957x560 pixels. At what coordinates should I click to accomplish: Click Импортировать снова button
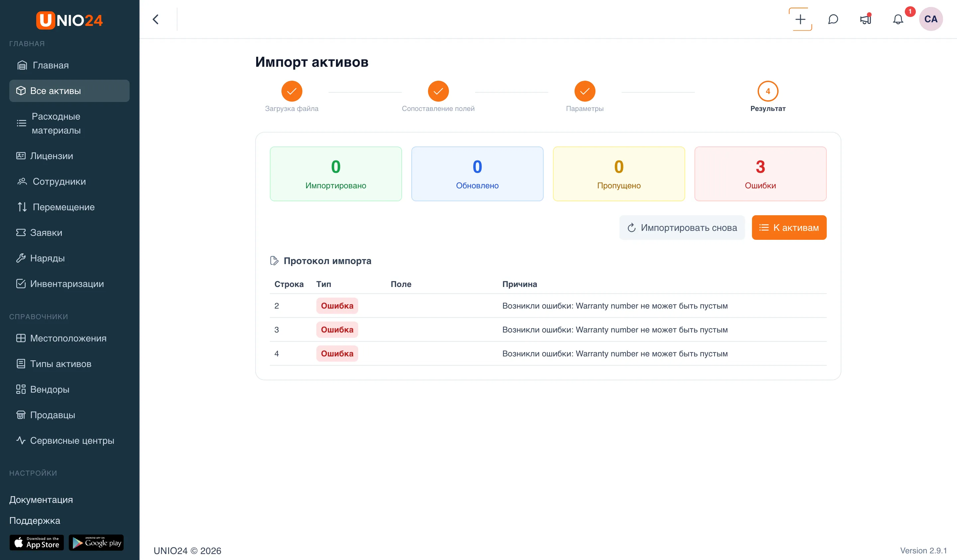coord(682,228)
